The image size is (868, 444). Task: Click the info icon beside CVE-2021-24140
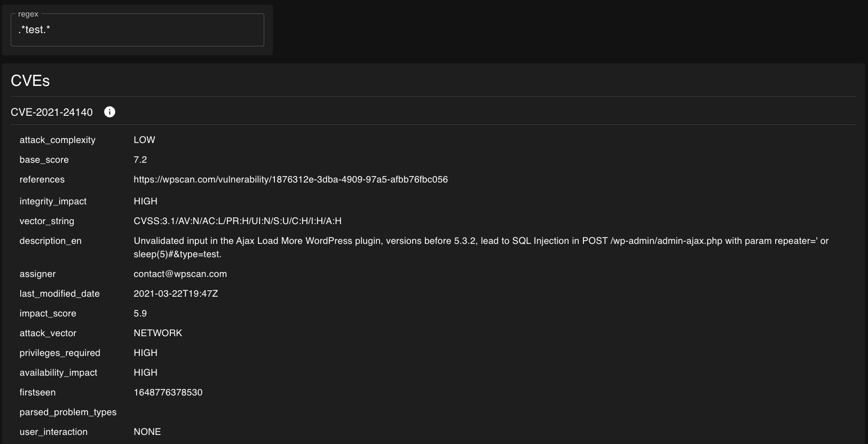109,112
